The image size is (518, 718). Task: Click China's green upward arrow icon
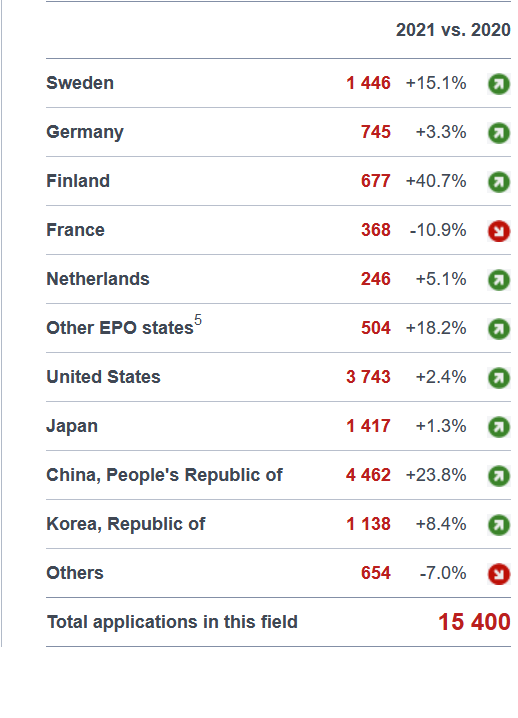tap(499, 476)
